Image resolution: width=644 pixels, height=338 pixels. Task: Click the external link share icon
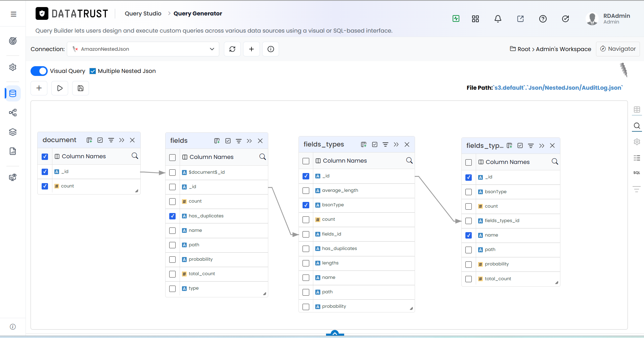click(520, 19)
